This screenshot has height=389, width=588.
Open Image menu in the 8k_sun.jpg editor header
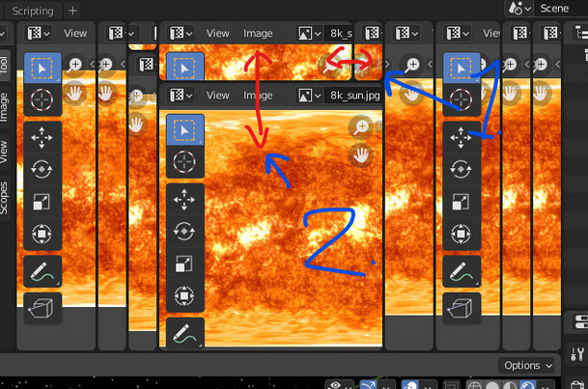click(x=258, y=96)
